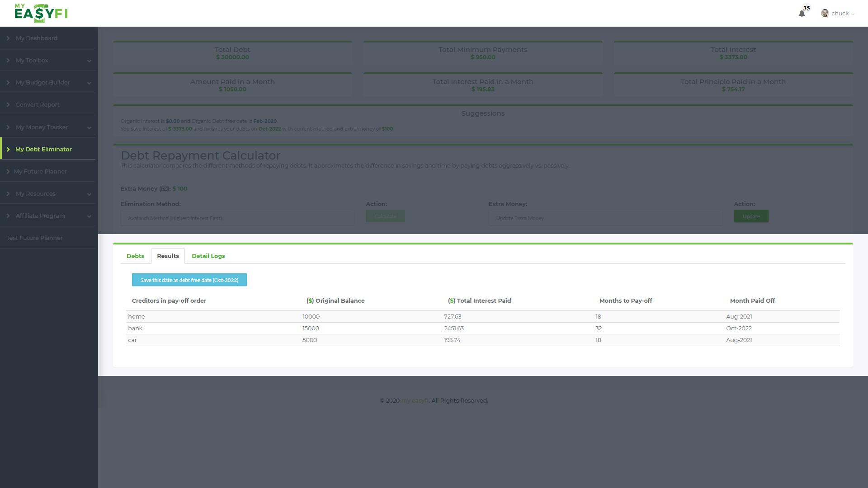Click the Calculate button
The height and width of the screenshot is (488, 868).
385,216
